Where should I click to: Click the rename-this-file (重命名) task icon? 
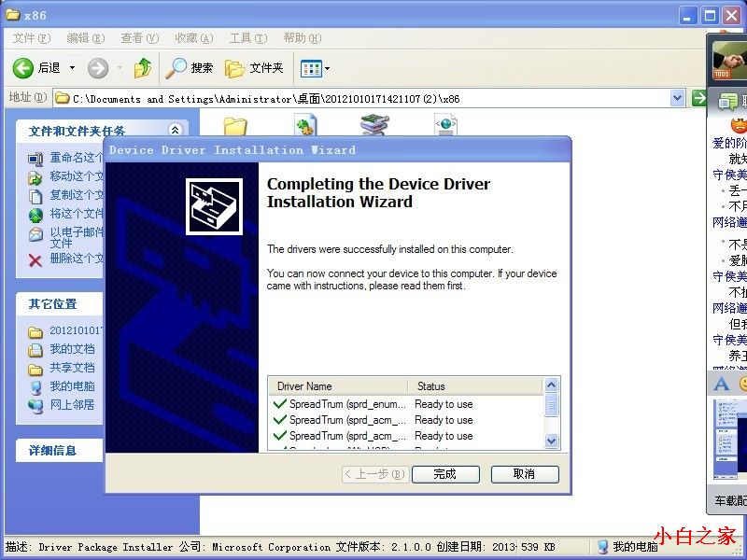[35, 159]
